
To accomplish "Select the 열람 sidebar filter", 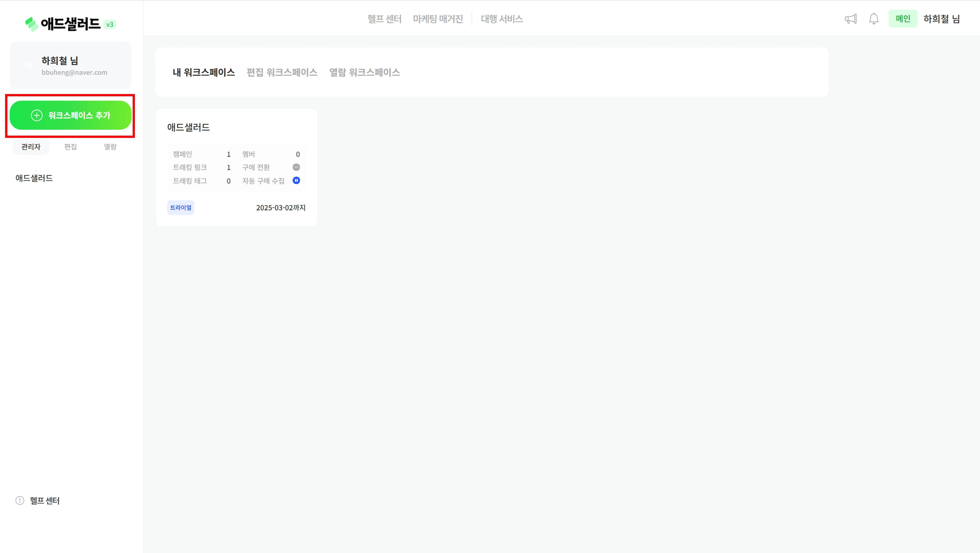I will pyautogui.click(x=110, y=147).
